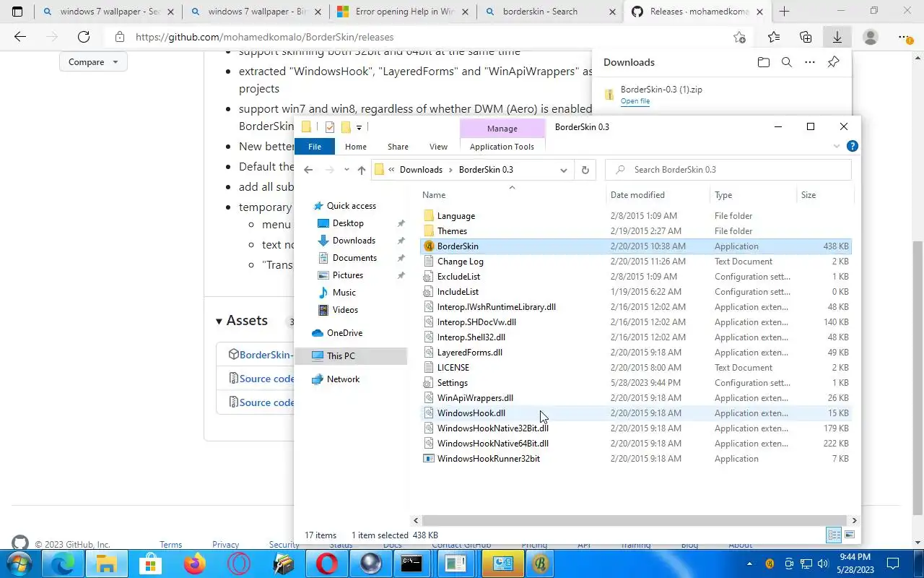Select Interop.IWshRuntimeLibrary.dll file

point(635,307)
